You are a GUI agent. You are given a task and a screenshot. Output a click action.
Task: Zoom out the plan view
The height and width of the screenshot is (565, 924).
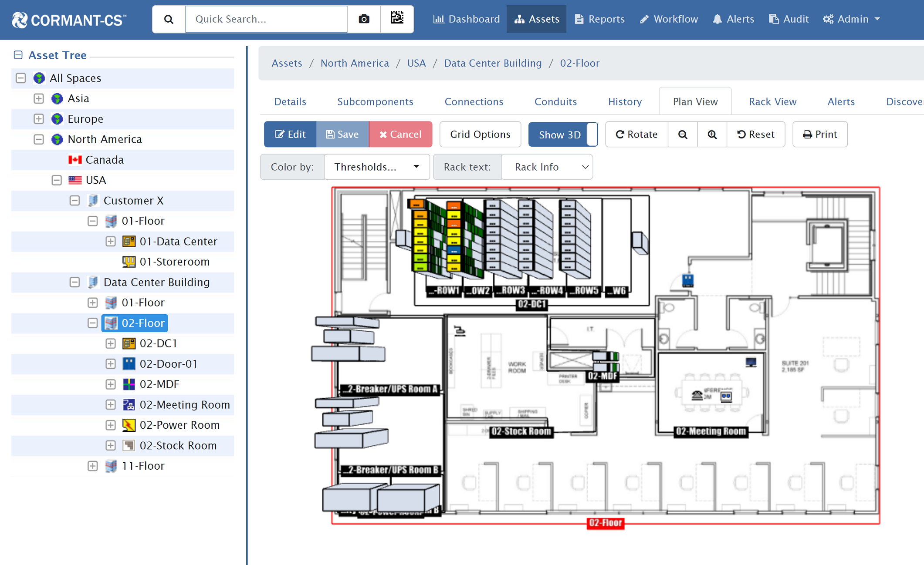pyautogui.click(x=682, y=135)
